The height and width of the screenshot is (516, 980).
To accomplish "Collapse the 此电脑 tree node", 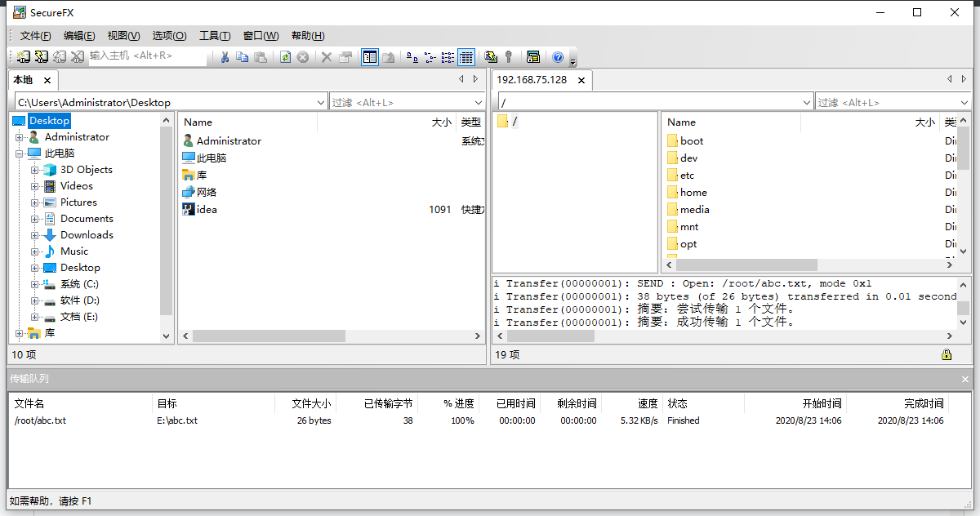I will tap(20, 153).
